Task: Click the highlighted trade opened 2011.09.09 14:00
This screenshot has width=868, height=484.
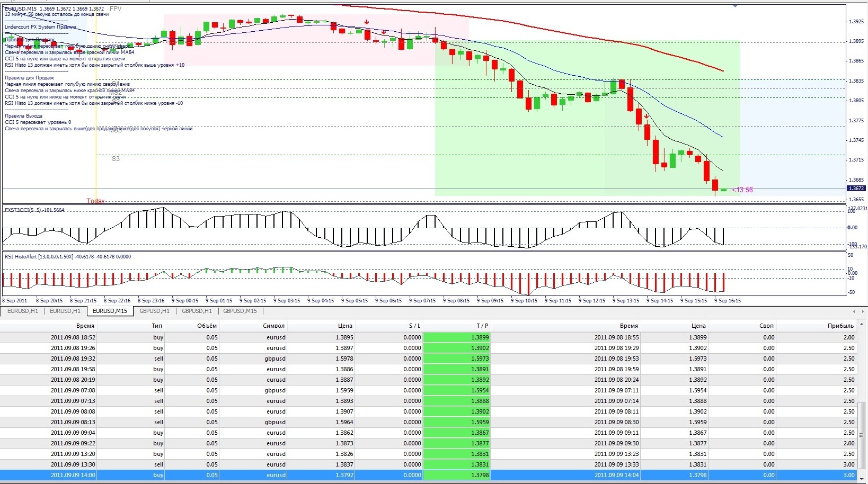Action: pyautogui.click(x=428, y=475)
